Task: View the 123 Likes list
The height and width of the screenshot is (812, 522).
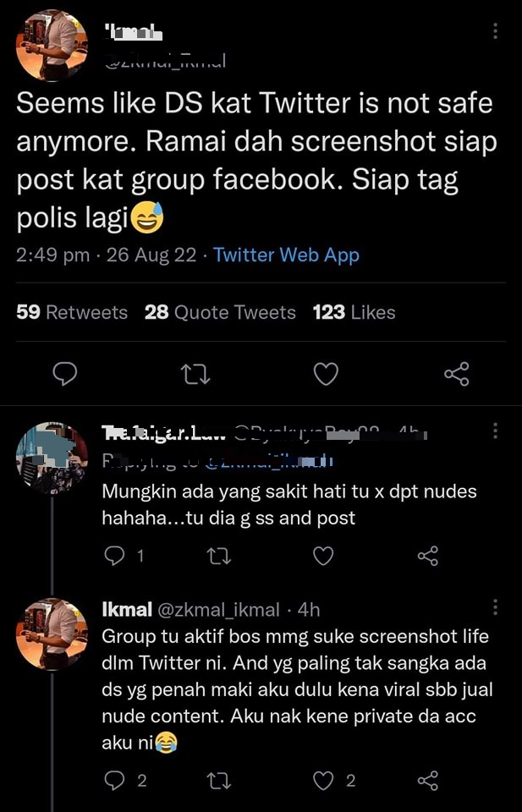Action: [x=354, y=312]
